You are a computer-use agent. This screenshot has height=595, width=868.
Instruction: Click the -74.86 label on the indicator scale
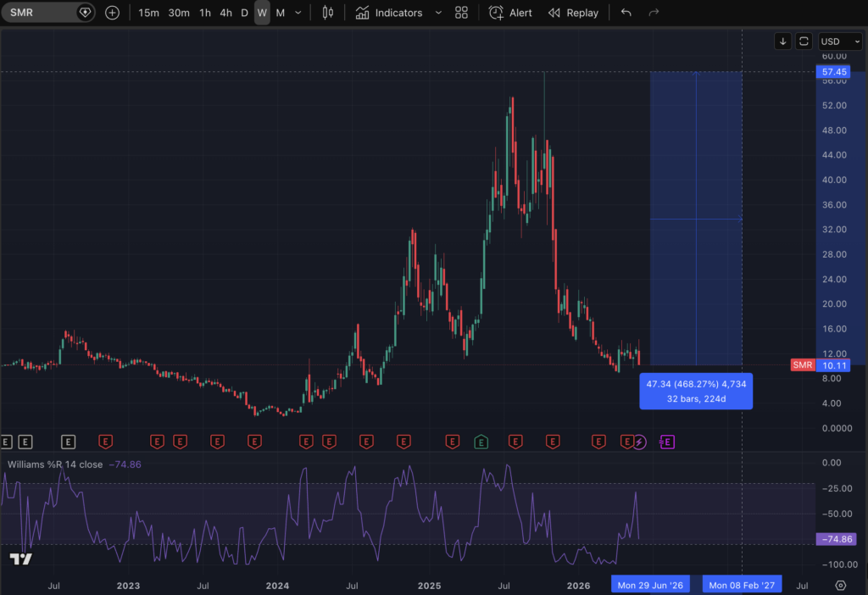point(836,539)
